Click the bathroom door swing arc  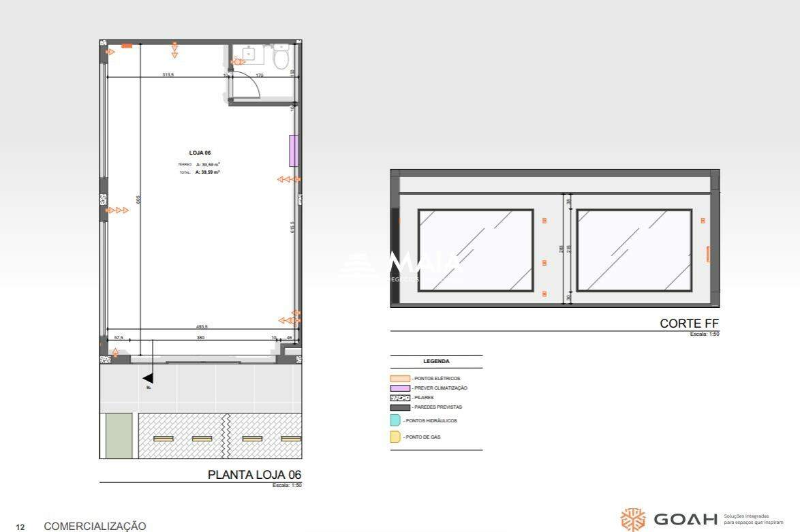click(247, 85)
